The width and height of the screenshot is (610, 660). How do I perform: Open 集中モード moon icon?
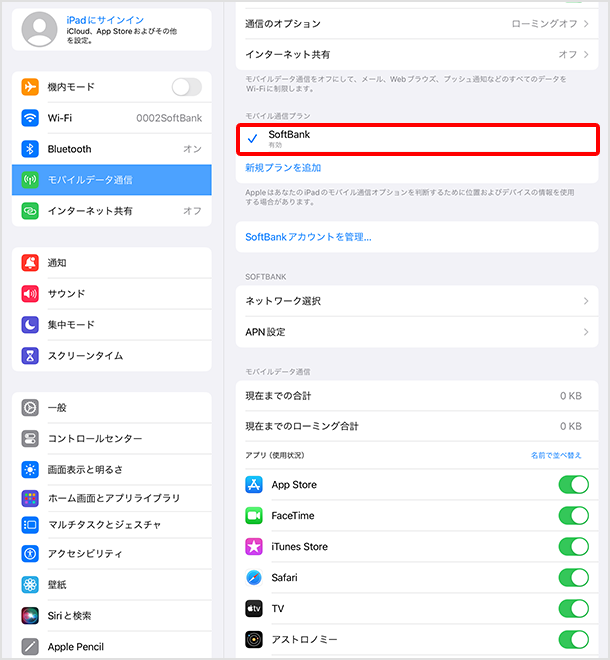(30, 325)
